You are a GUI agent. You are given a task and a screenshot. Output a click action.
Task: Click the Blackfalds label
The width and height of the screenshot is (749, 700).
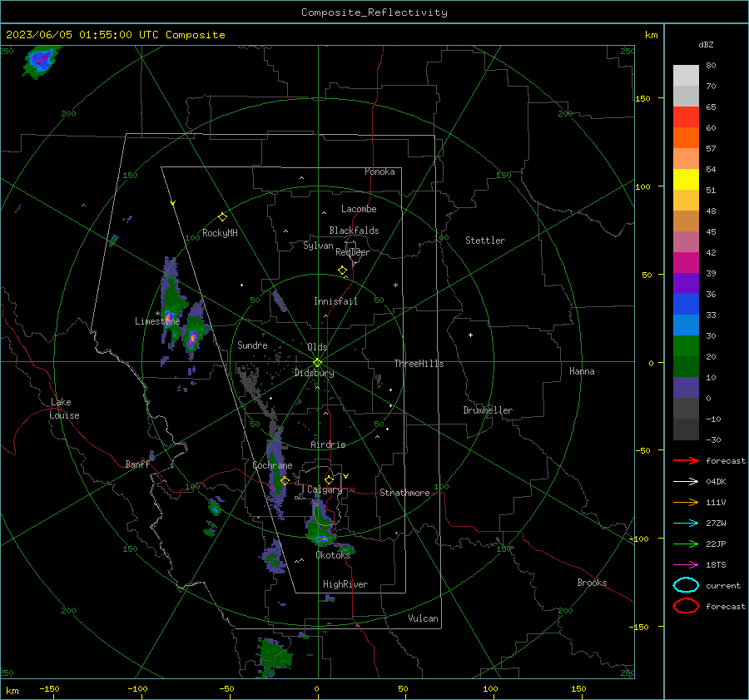point(354,231)
